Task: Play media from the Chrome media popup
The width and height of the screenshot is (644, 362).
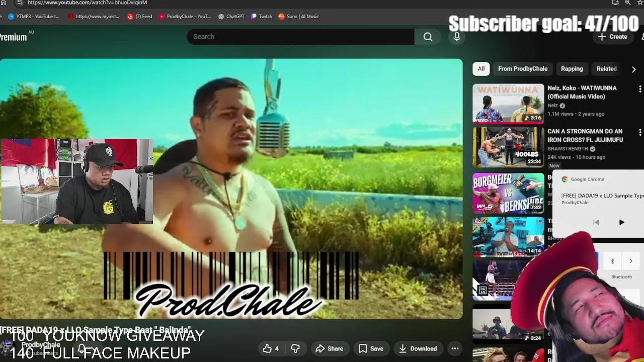Action: [x=621, y=222]
